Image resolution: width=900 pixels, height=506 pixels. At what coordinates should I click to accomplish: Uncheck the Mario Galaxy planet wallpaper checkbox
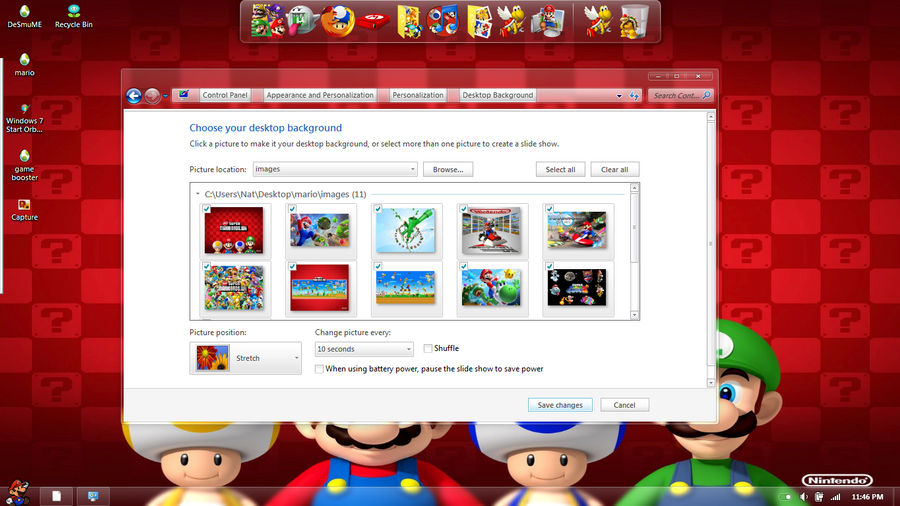coord(292,209)
